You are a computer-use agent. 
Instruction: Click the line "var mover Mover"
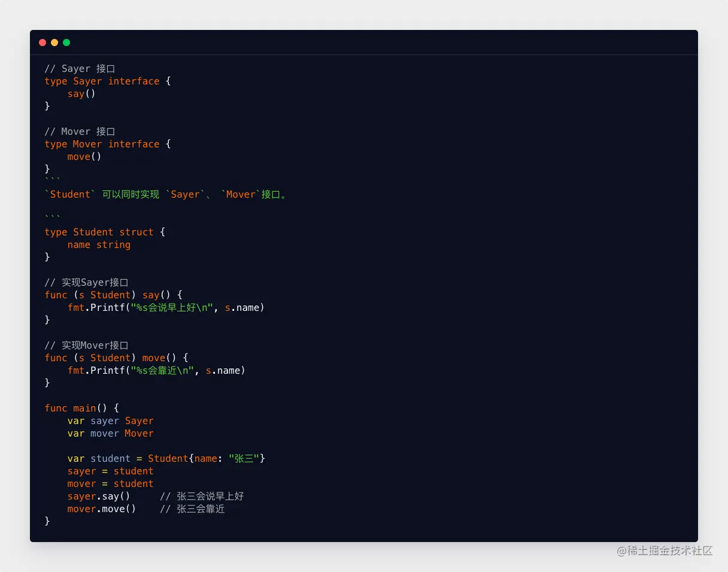pyautogui.click(x=111, y=434)
